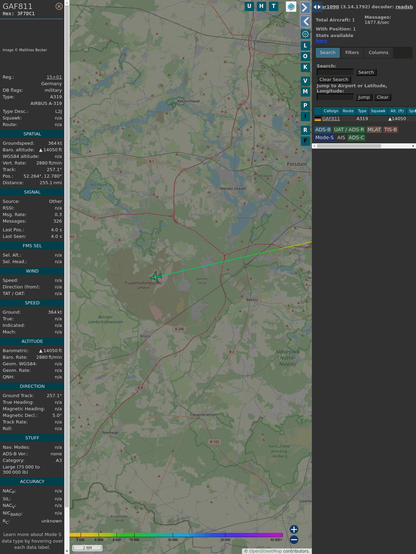Open the stats available 'here' link

[321, 41]
